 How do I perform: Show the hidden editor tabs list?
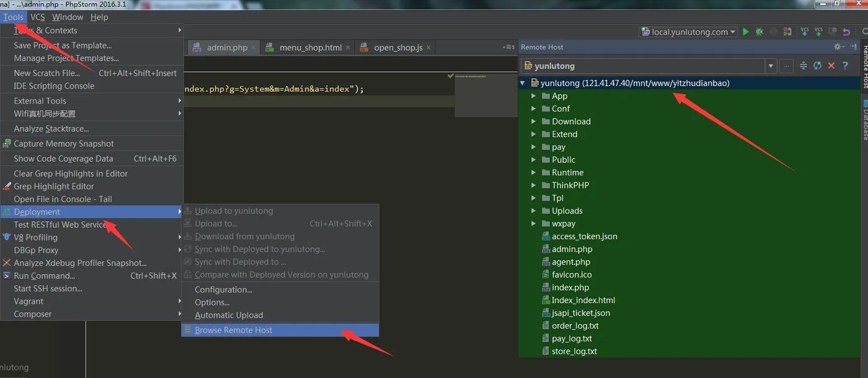[x=508, y=47]
